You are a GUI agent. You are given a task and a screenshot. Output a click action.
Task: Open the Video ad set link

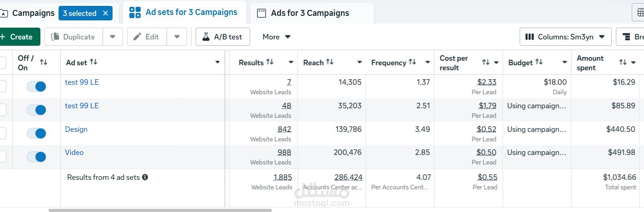74,152
